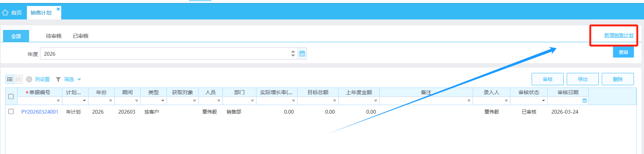Image resolution: width=644 pixels, height=154 pixels.
Task: Switch to detailed list view icon
Action: pyautogui.click(x=18, y=79)
